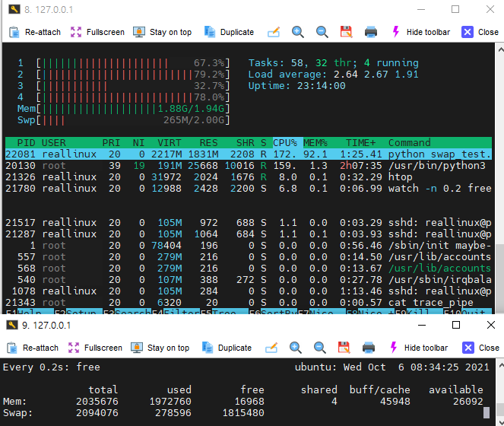
Task: Click the blue Close button in window 8 toolbar
Action: coord(480,32)
